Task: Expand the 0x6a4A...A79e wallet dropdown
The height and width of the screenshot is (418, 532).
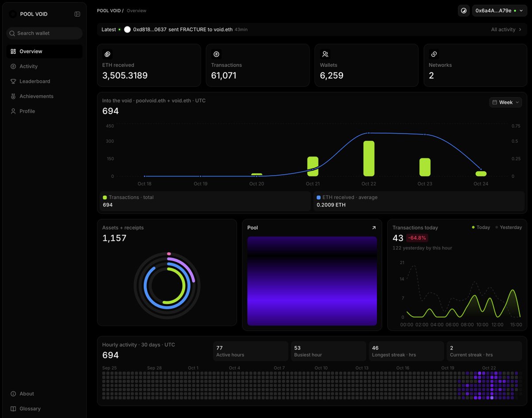Action: tap(500, 11)
